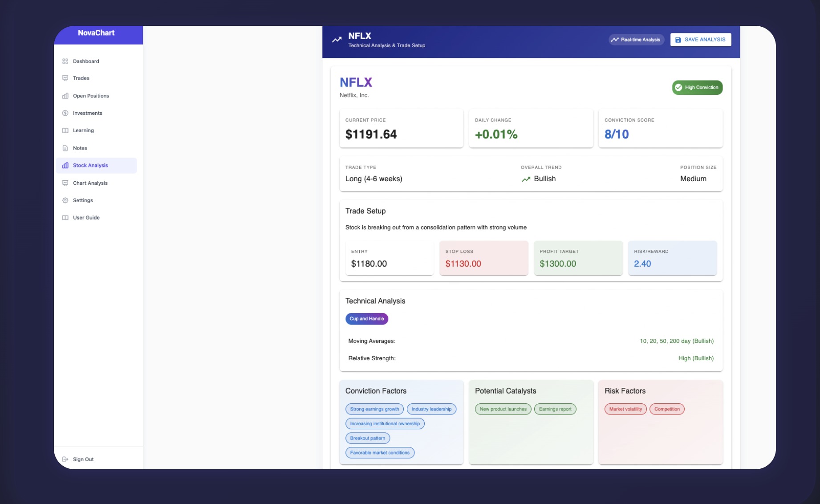Image resolution: width=820 pixels, height=504 pixels.
Task: Open the Dashboard menu item
Action: [x=96, y=61]
